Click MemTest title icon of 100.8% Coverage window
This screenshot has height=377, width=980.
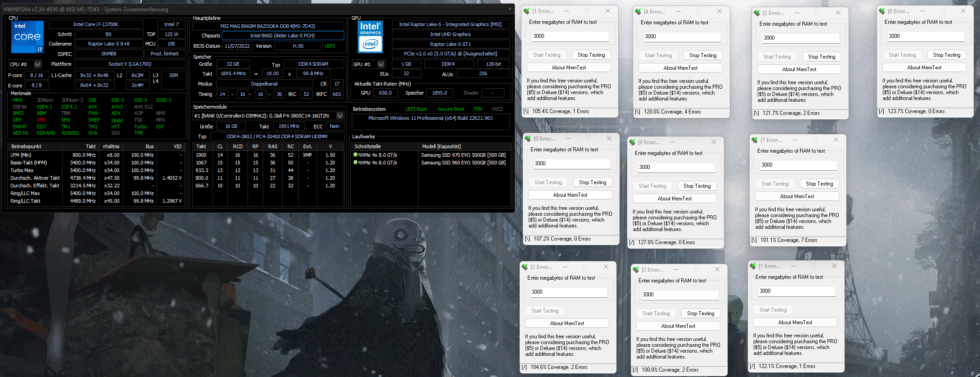point(636,270)
